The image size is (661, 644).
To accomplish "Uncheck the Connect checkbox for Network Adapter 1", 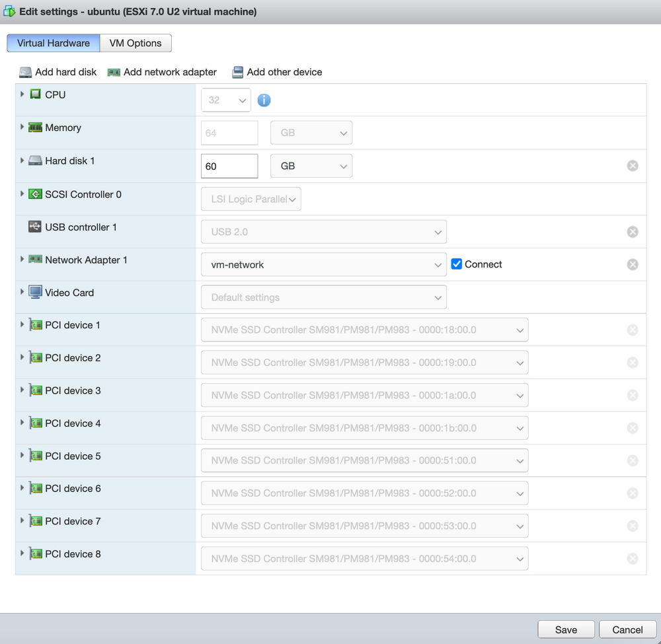I will pyautogui.click(x=456, y=264).
